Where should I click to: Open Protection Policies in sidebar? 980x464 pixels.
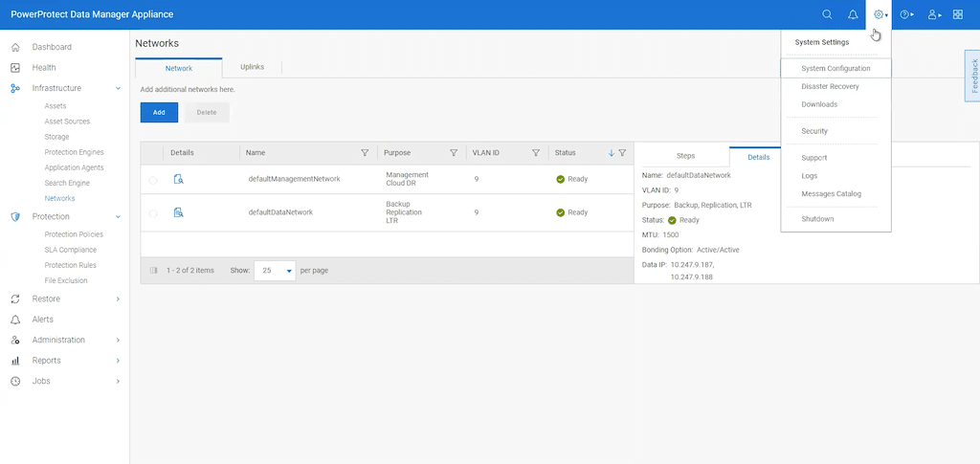coord(74,234)
